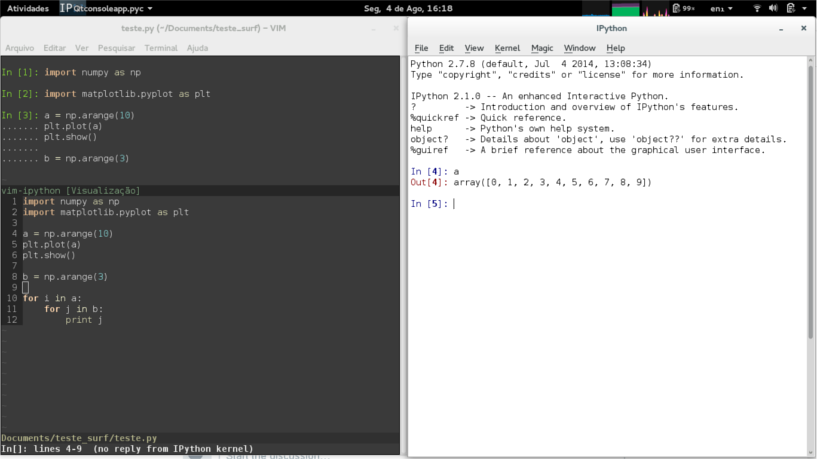Image resolution: width=817 pixels, height=459 pixels.
Task: Open the Kernel menu in IPython
Action: tap(507, 48)
